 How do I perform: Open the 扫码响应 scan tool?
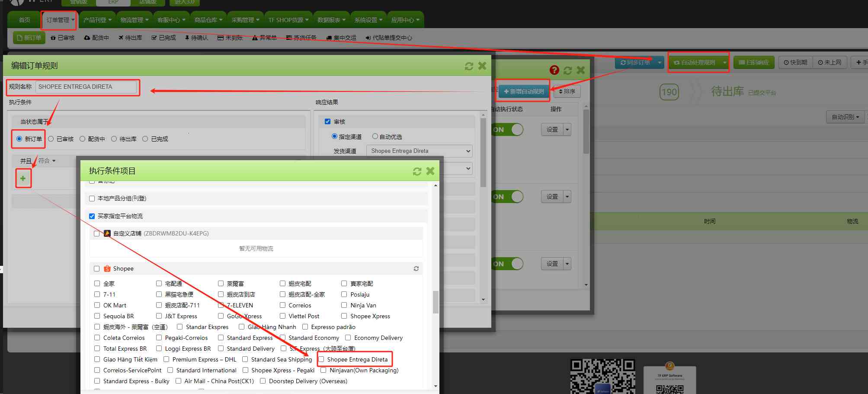click(753, 62)
